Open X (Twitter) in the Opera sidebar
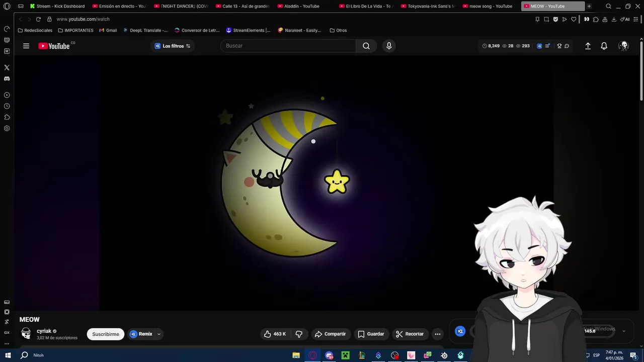Screen dimensions: 644x362 pyautogui.click(x=7, y=67)
